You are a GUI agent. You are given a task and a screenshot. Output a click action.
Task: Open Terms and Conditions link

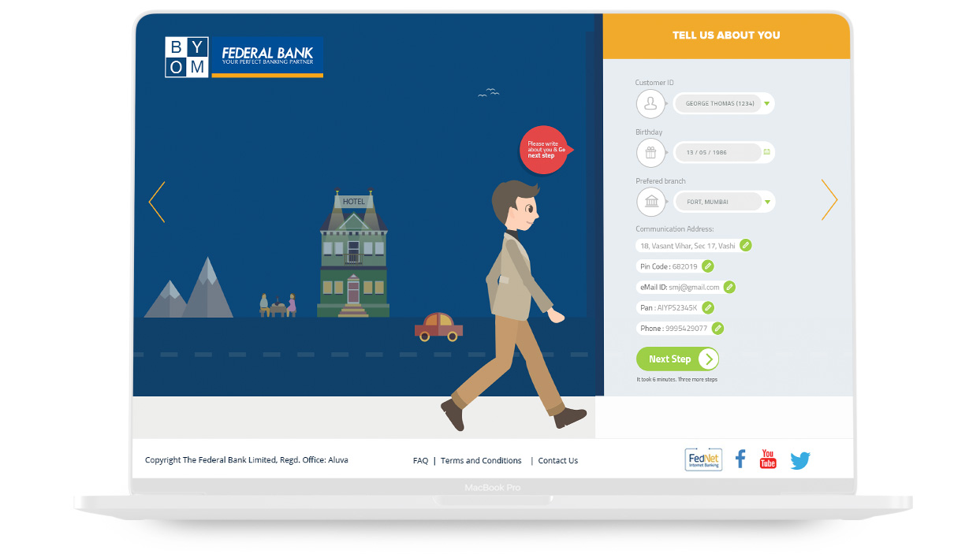[481, 461]
